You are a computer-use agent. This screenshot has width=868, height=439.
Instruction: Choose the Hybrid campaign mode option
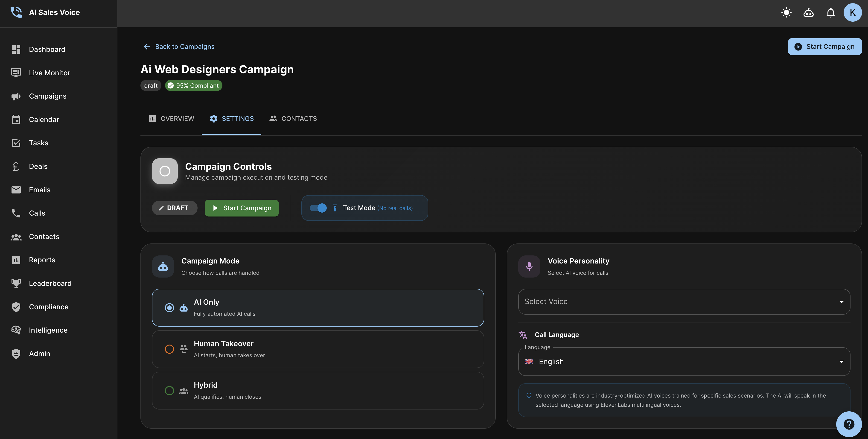coord(169,390)
